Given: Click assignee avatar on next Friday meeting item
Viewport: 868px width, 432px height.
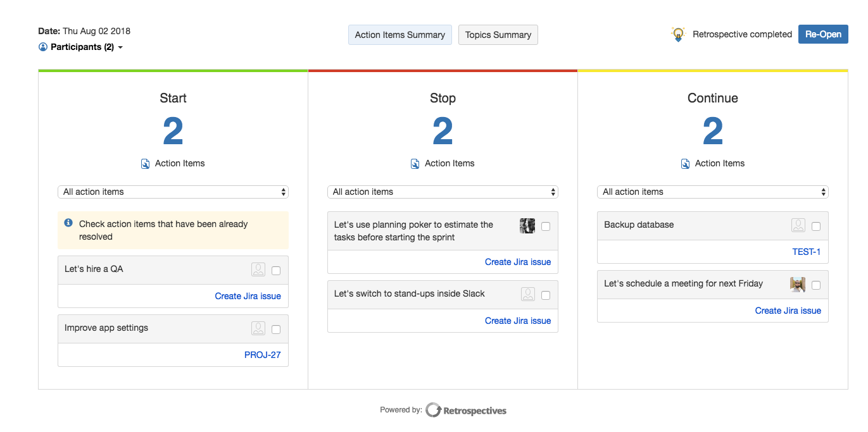Looking at the screenshot, I should (x=798, y=285).
